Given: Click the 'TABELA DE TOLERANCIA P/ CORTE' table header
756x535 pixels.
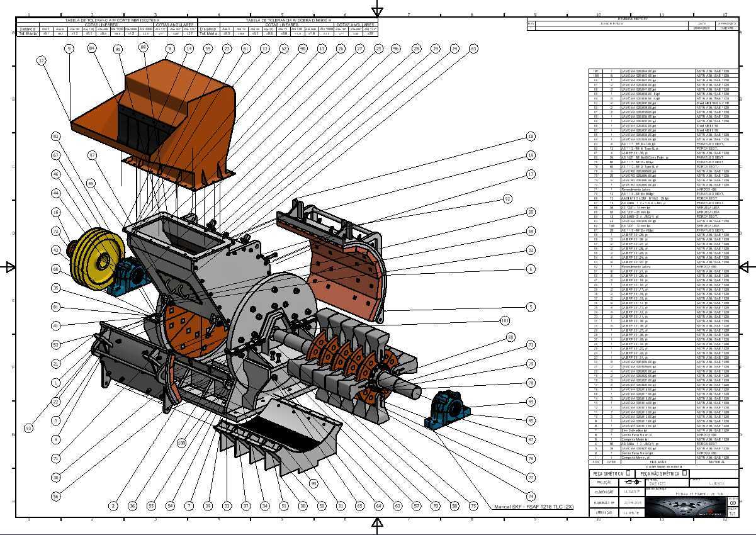Looking at the screenshot, I should (108, 20).
